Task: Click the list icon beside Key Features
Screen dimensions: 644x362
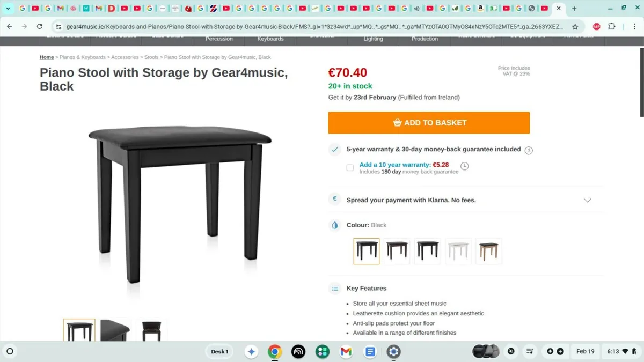Action: [334, 288]
